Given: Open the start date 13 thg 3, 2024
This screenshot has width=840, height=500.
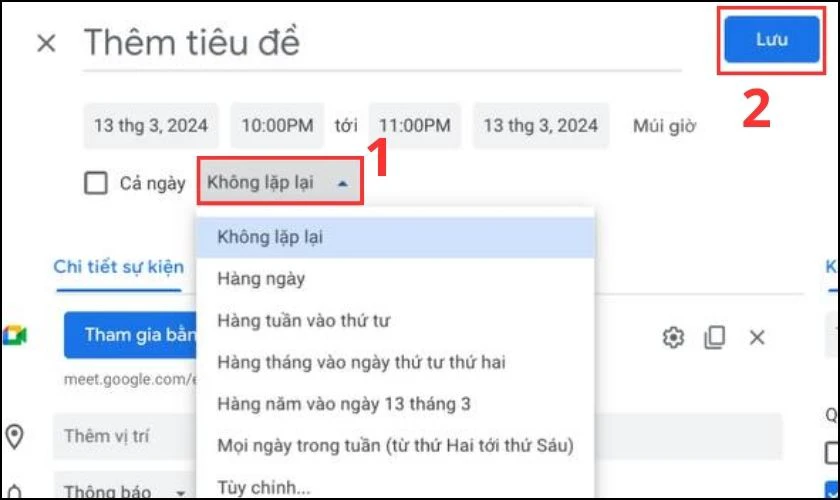Looking at the screenshot, I should tap(151, 125).
